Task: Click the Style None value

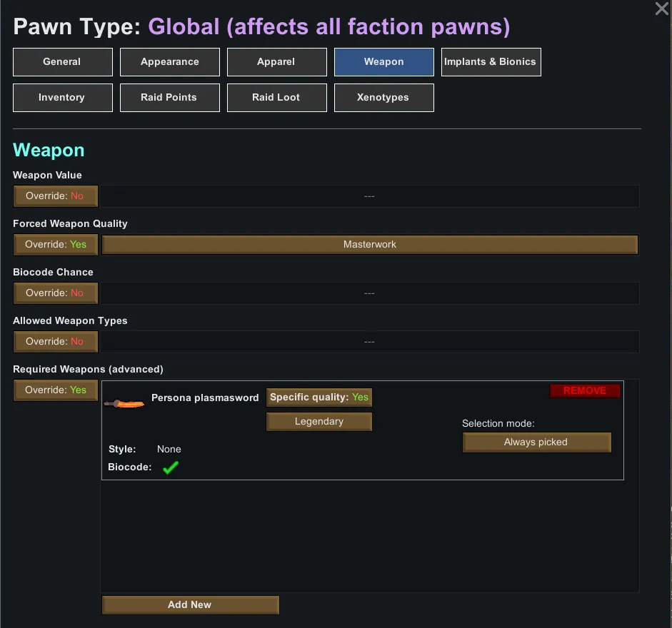Action: pos(169,450)
